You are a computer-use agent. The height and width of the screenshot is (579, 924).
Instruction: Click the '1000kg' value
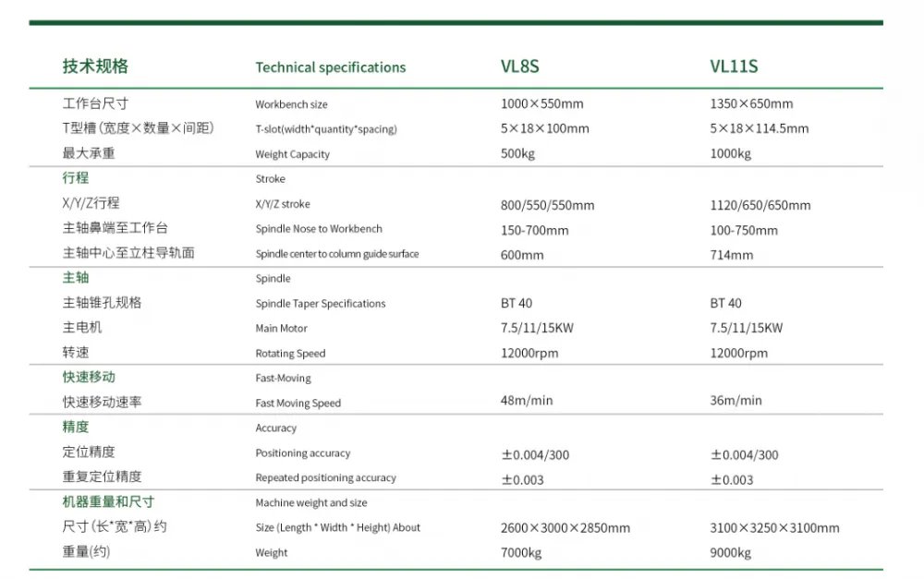(x=730, y=153)
